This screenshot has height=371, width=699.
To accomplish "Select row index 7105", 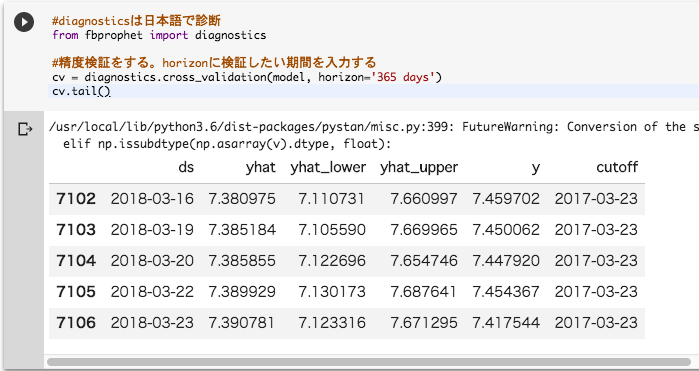I will click(76, 292).
